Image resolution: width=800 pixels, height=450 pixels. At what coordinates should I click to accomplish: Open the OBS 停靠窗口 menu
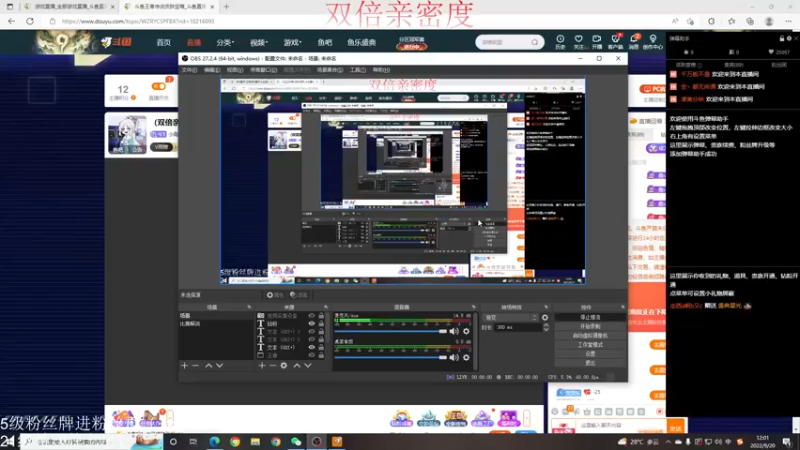(263, 70)
